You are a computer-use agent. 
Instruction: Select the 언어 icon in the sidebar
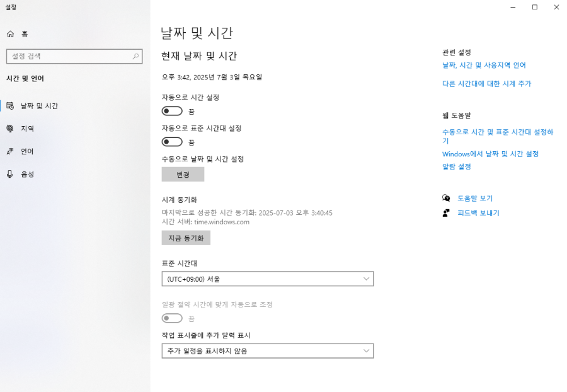pyautogui.click(x=11, y=151)
